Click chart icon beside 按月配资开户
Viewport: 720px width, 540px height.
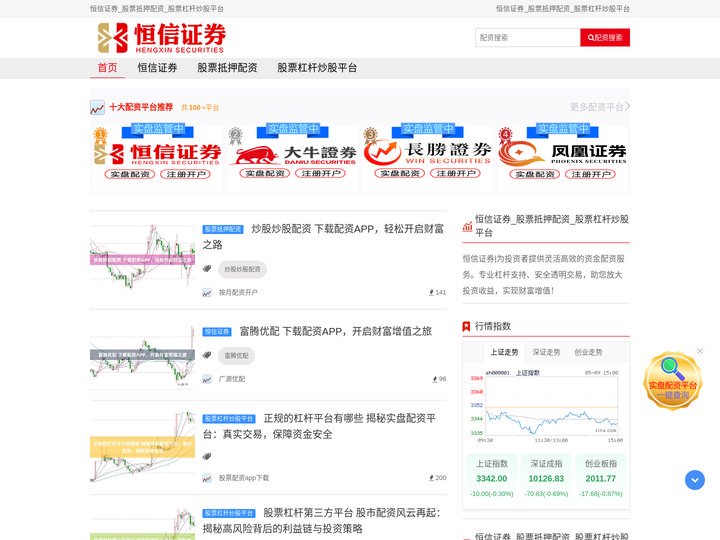207,292
